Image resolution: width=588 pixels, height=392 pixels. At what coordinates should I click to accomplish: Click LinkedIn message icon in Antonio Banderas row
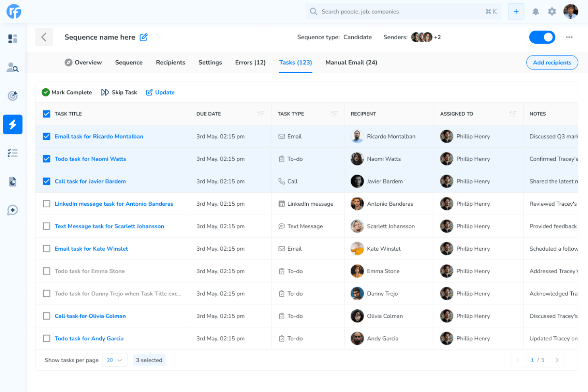pyautogui.click(x=282, y=204)
